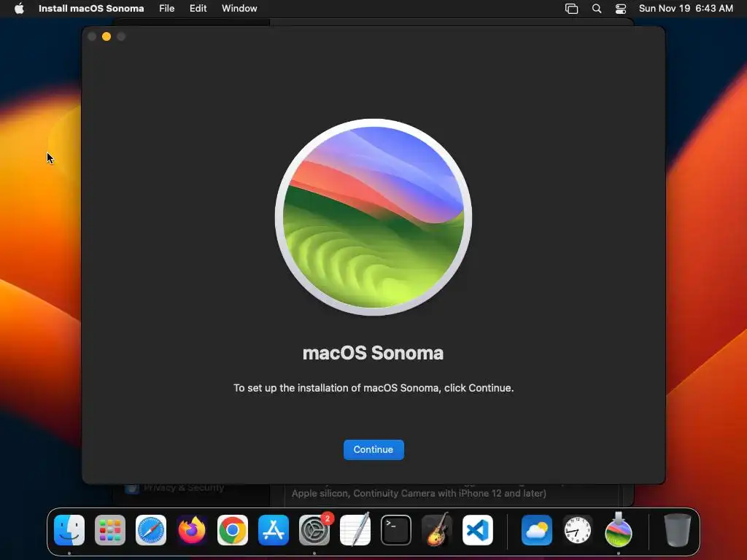Open the Trash from the Dock
Screen dimensions: 747x560
coord(678,530)
